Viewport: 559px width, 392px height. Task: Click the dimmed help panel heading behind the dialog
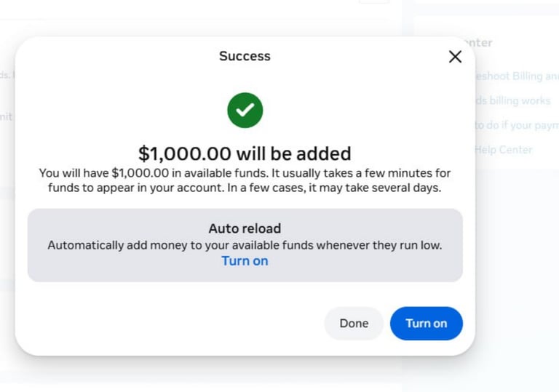tap(480, 43)
